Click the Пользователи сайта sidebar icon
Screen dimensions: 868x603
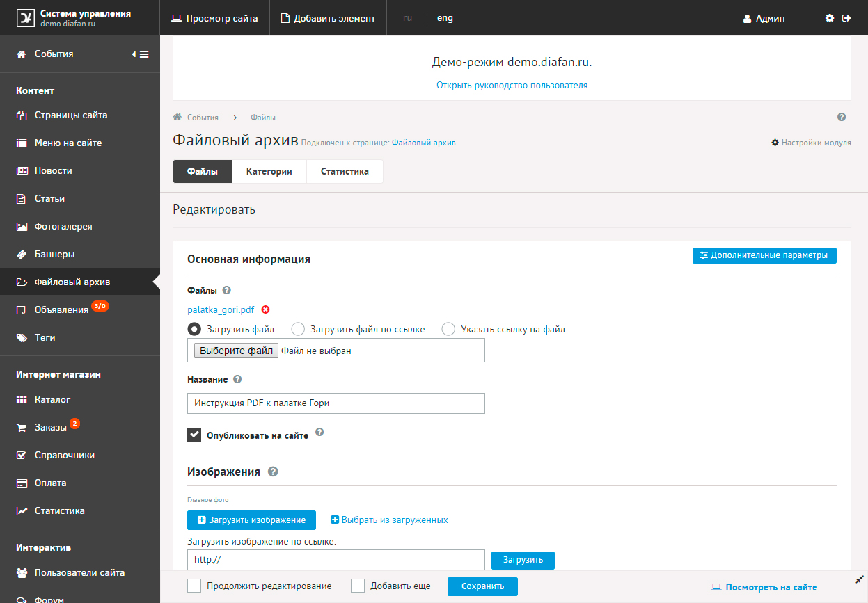click(x=22, y=573)
